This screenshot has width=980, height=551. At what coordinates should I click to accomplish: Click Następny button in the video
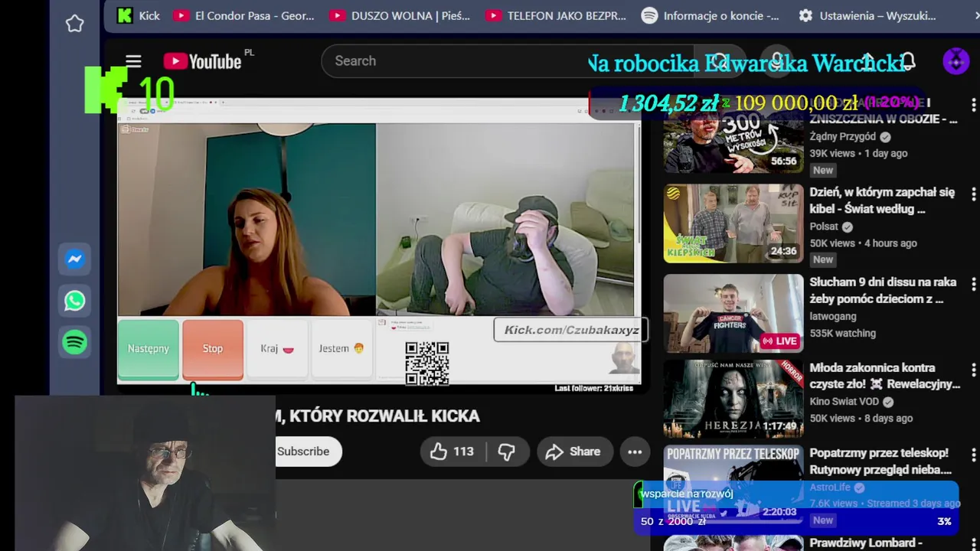[148, 349]
